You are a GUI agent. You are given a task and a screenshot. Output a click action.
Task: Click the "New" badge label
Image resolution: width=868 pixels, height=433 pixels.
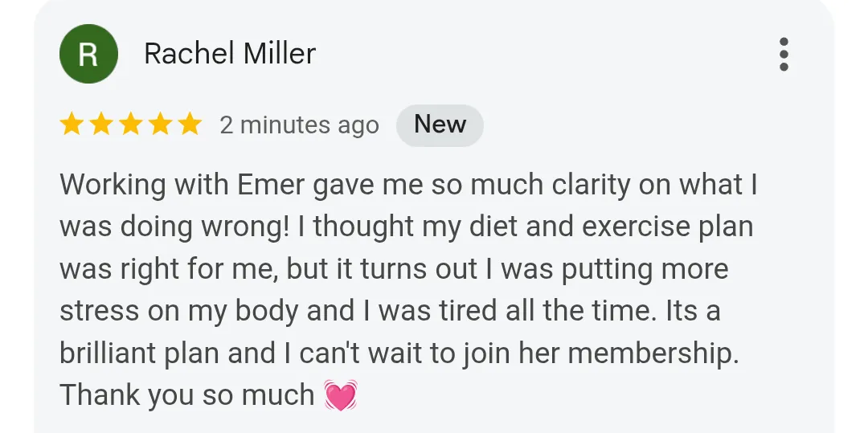440,125
